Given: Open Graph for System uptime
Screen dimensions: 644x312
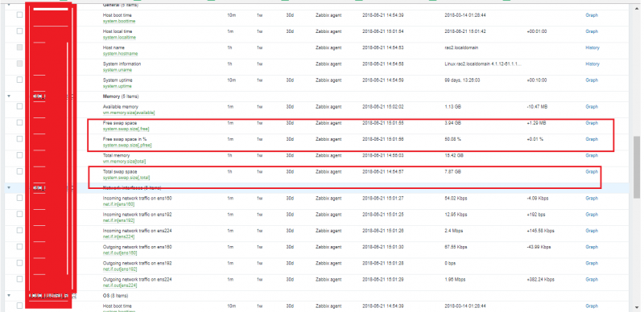Looking at the screenshot, I should click(x=592, y=80).
